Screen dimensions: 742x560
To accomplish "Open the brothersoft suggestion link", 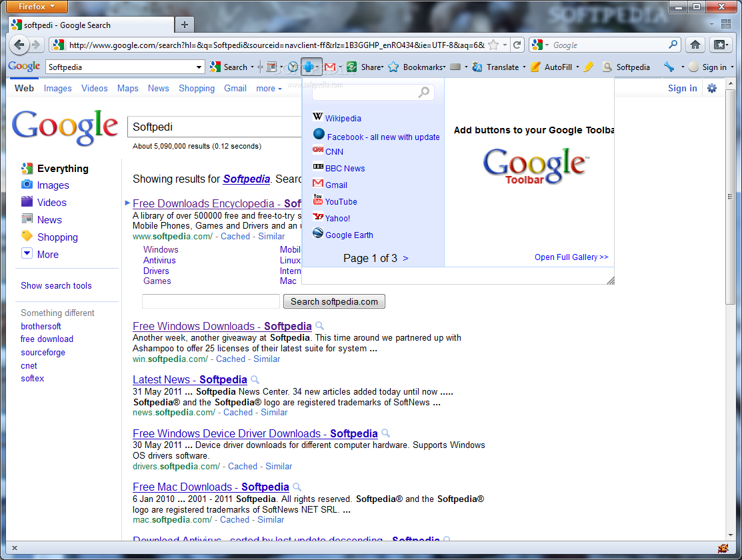I will pos(41,326).
